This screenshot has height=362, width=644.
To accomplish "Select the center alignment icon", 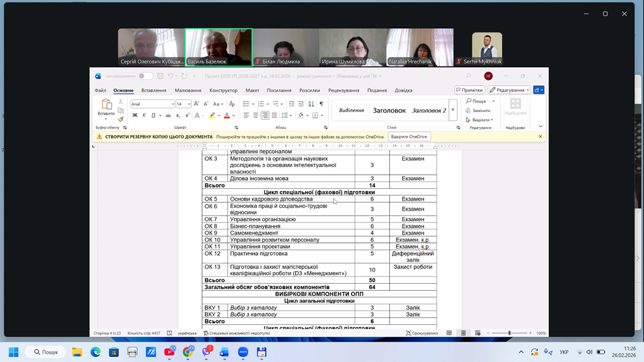I will point(255,115).
